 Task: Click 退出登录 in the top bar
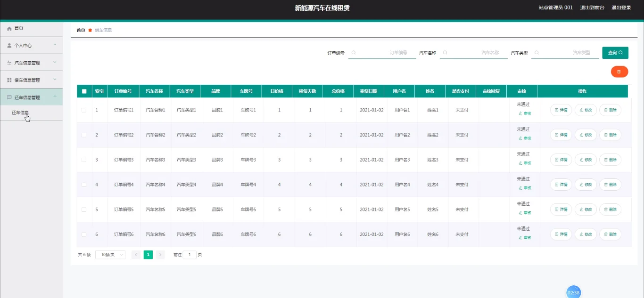click(621, 8)
